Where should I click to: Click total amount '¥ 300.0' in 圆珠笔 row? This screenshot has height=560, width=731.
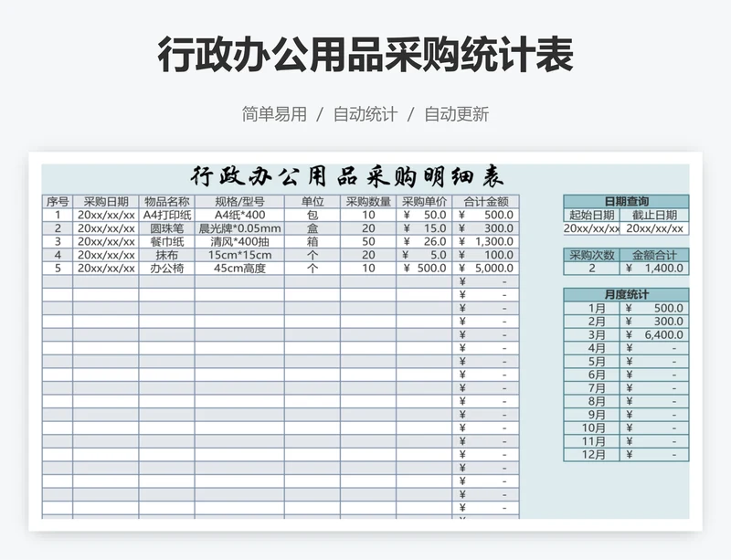coord(486,228)
